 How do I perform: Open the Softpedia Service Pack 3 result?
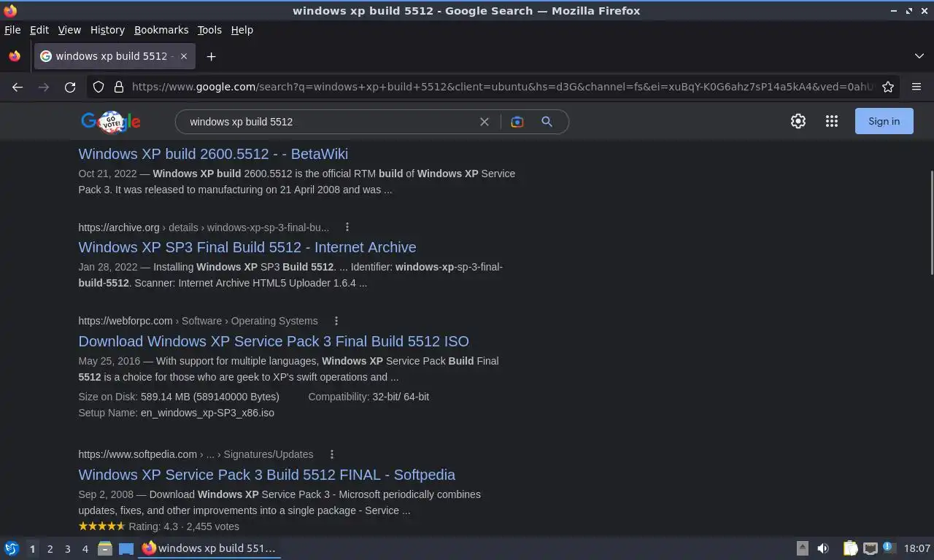(267, 475)
